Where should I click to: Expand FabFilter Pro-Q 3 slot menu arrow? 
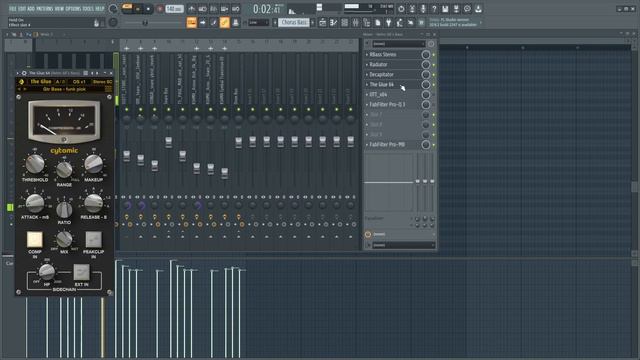point(367,104)
